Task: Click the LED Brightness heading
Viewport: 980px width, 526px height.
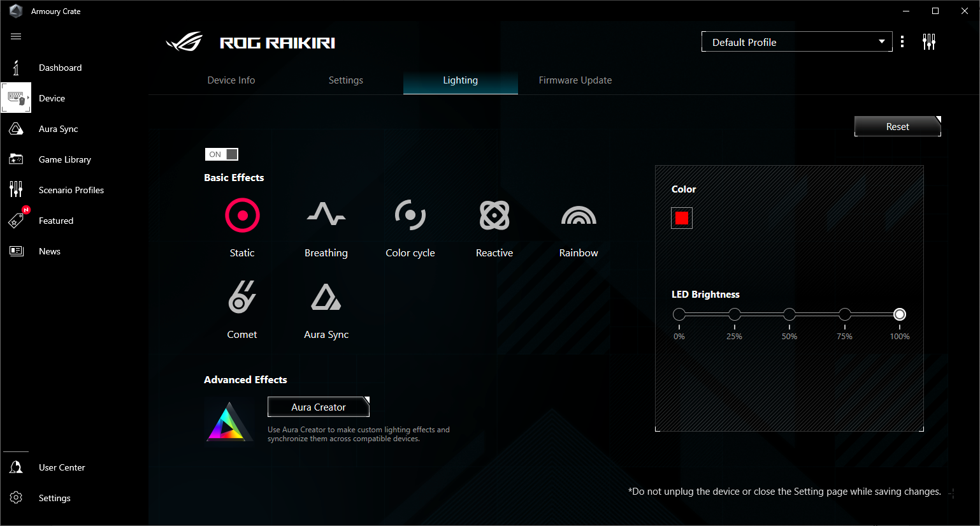Action: coord(705,295)
